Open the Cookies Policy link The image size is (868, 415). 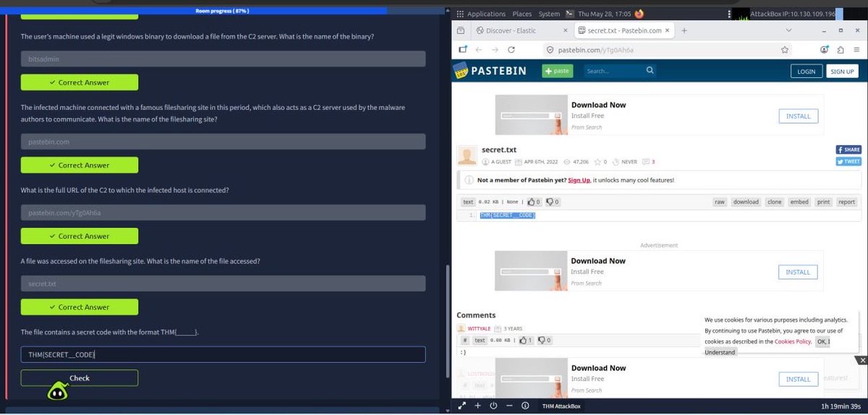pos(793,341)
